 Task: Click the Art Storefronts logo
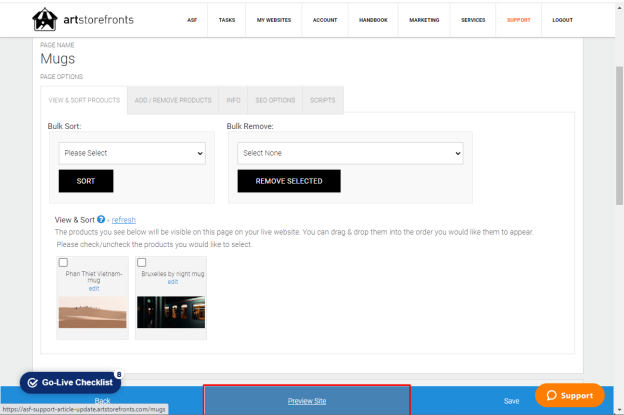[x=83, y=19]
